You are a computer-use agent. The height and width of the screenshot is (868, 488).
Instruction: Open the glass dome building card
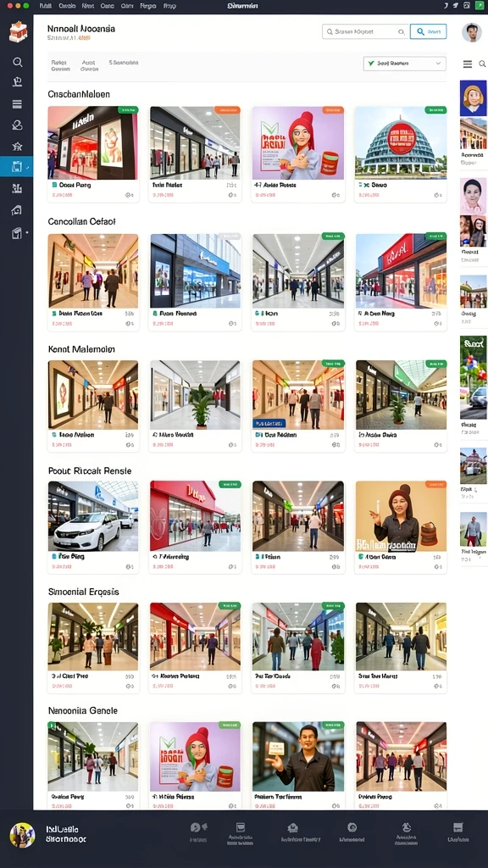point(401,154)
